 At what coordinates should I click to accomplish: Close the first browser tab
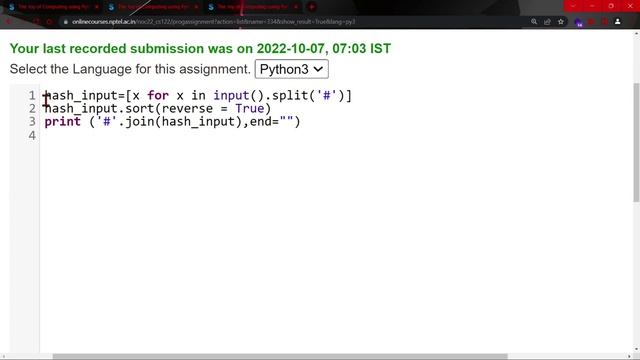click(x=97, y=7)
